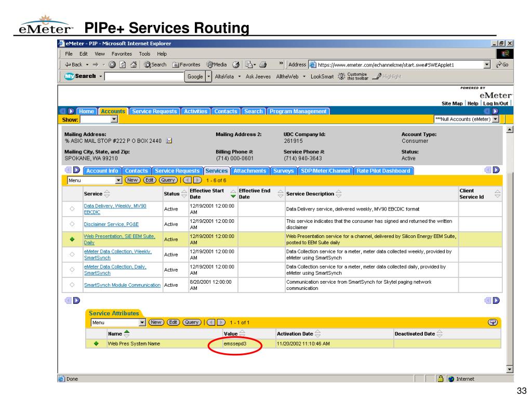The height and width of the screenshot is (399, 532).
Task: Open the Mailing Address picker icon
Action: click(169, 141)
